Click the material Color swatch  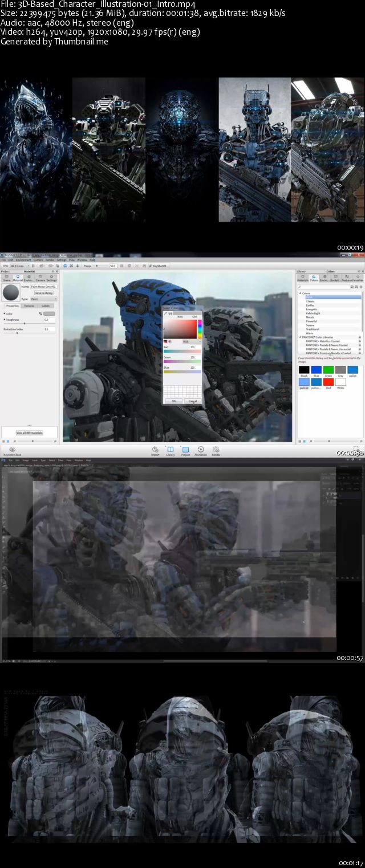click(x=50, y=313)
